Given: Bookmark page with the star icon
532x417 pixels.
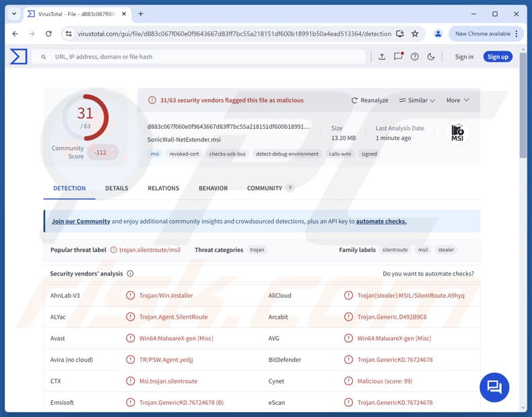Looking at the screenshot, I should coord(415,34).
